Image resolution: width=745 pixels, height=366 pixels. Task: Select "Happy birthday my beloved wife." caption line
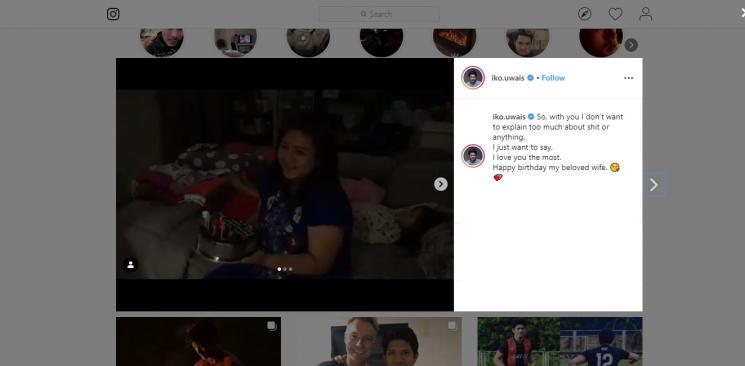[550, 167]
